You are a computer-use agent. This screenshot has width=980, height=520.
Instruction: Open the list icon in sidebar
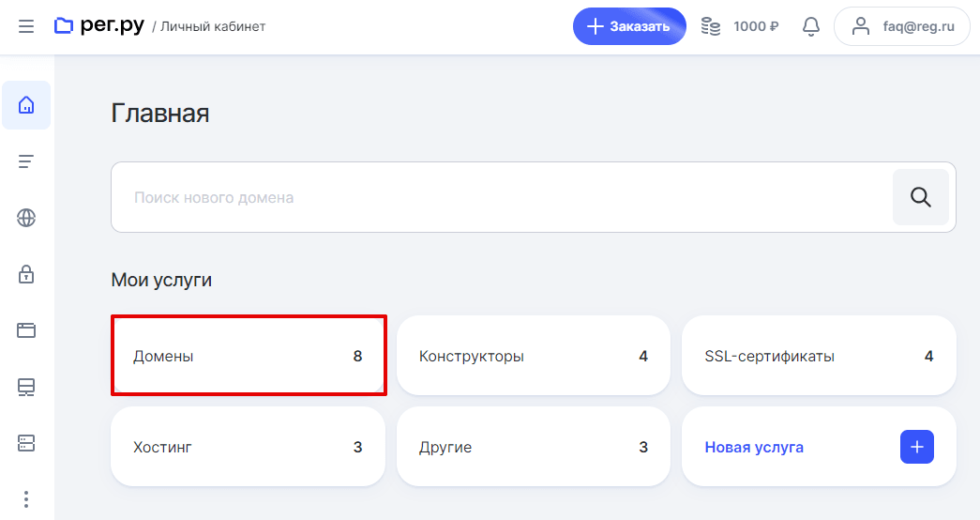coord(26,161)
